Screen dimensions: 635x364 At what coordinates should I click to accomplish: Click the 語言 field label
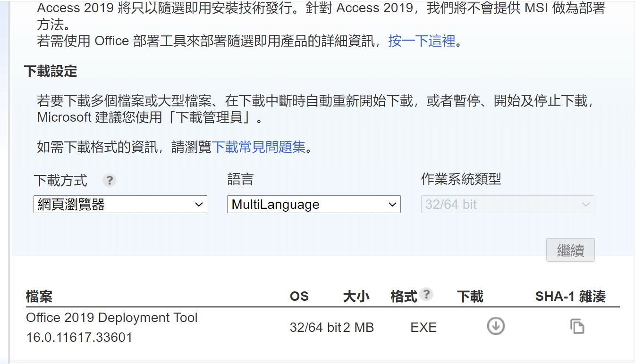coord(240,179)
